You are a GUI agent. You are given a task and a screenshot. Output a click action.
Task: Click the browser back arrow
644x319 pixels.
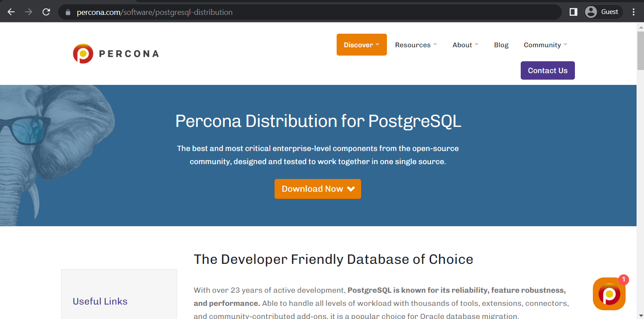click(x=10, y=12)
